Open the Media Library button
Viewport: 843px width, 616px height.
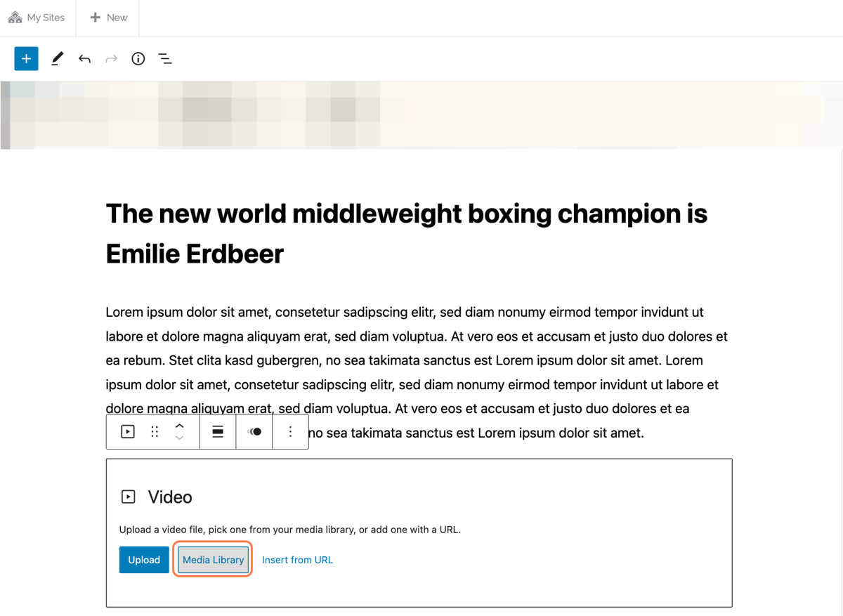[213, 560]
